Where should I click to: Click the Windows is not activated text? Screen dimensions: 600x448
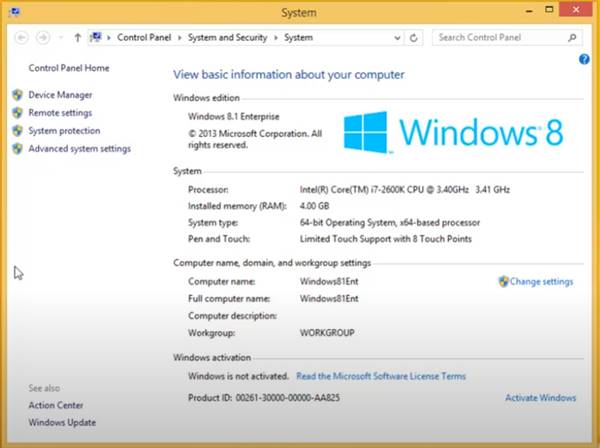coord(238,376)
